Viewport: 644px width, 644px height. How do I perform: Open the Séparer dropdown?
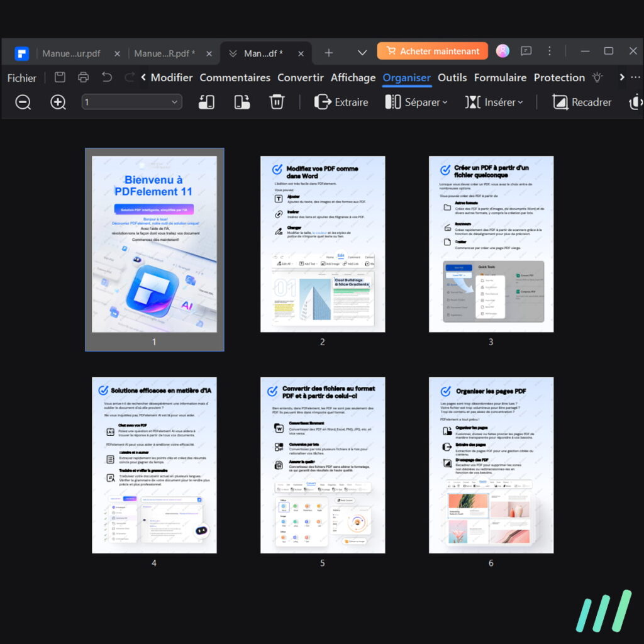click(x=416, y=102)
